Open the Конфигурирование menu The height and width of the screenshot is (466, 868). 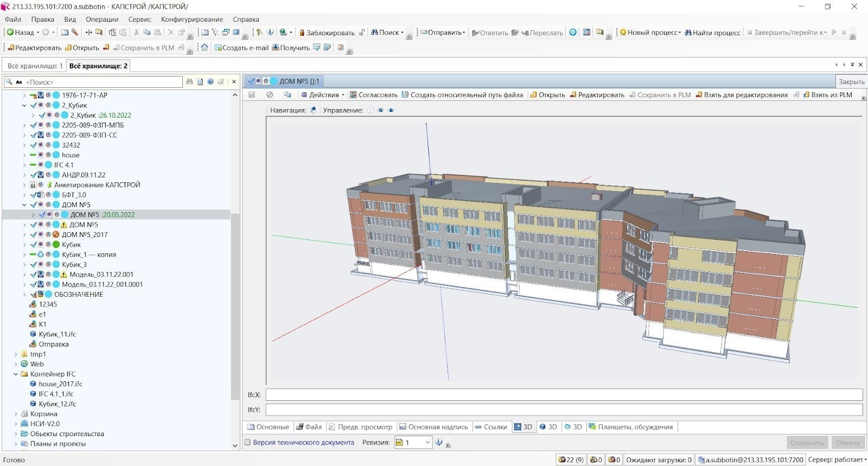[192, 20]
